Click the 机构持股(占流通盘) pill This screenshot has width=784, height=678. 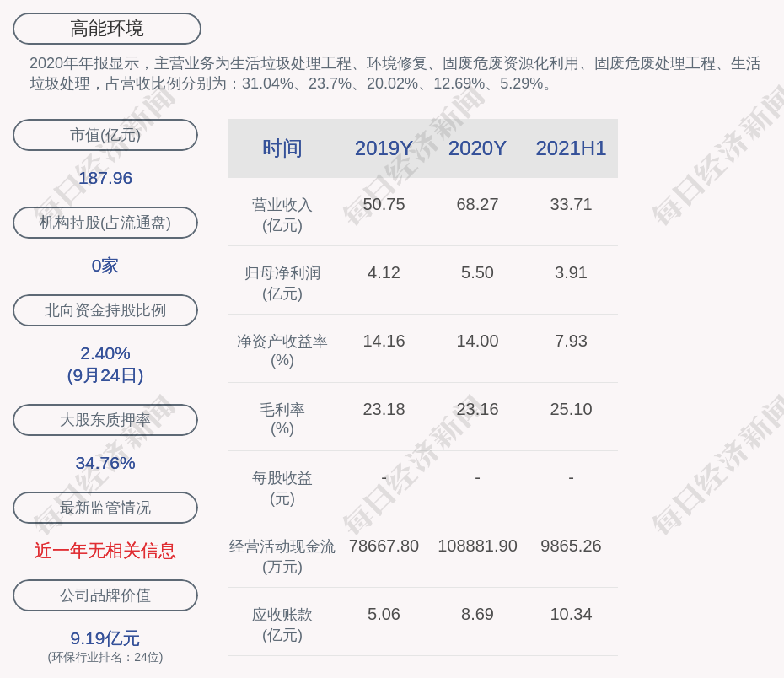(105, 223)
